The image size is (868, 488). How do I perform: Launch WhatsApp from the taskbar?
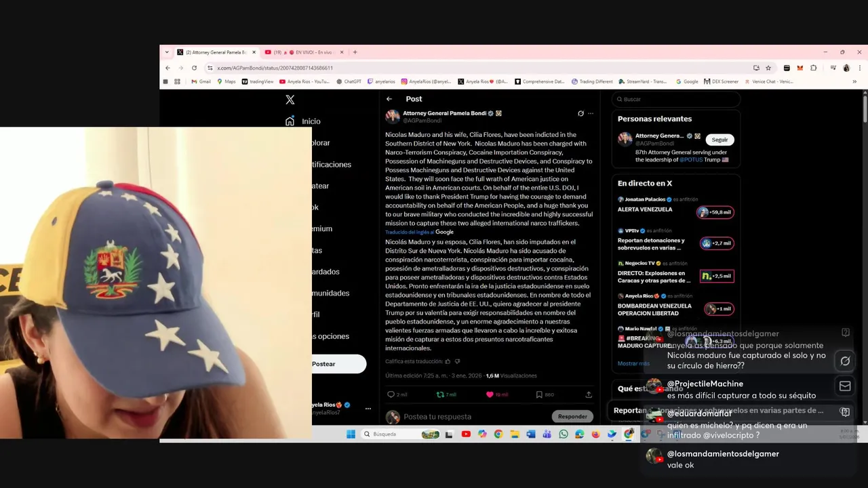[564, 434]
